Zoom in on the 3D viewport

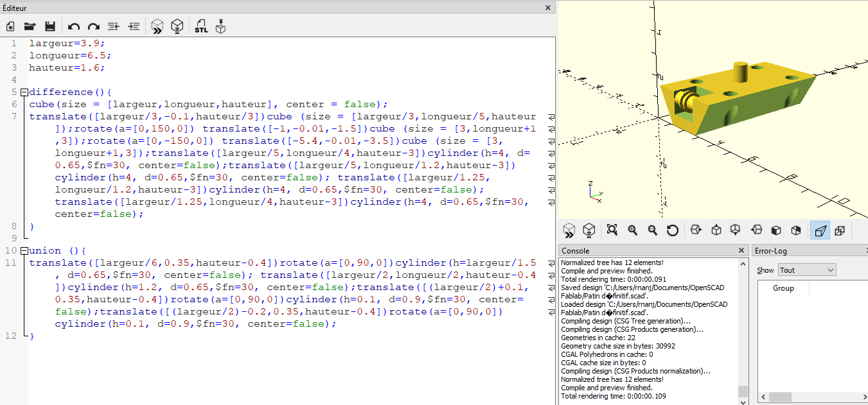(632, 230)
